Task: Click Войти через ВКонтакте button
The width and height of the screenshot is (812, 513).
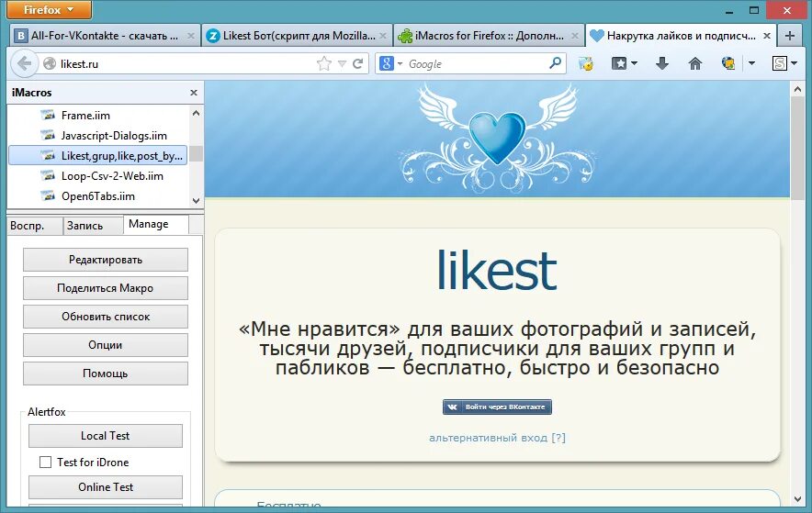Action: point(497,407)
